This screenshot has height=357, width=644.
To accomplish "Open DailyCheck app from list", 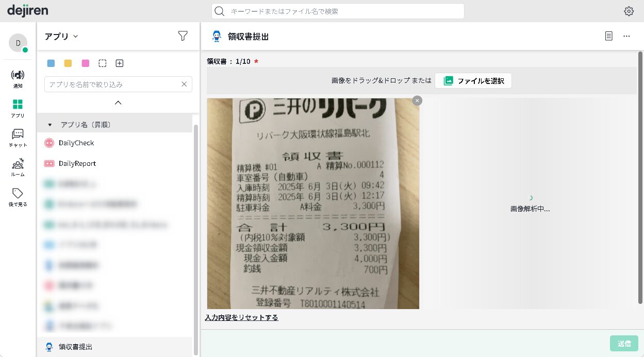I will coord(76,143).
